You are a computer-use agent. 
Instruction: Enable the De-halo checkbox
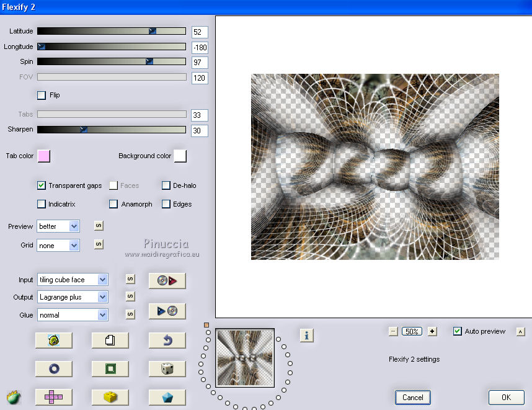coord(166,185)
